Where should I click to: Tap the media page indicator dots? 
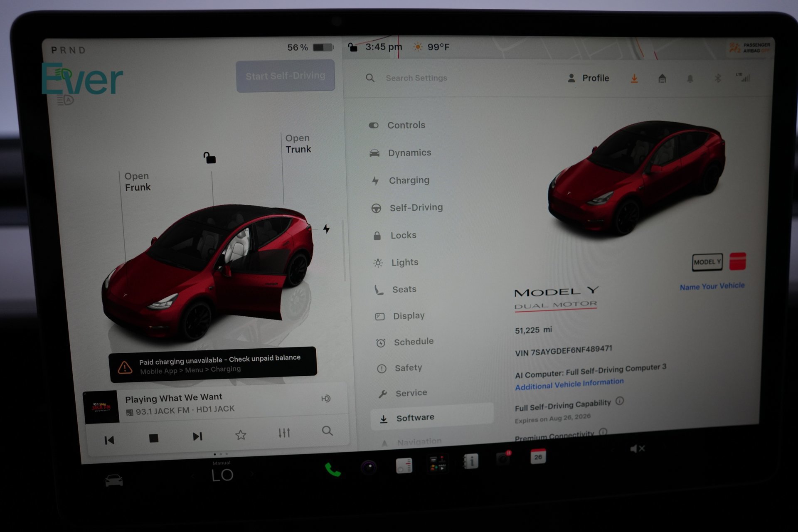(x=221, y=454)
